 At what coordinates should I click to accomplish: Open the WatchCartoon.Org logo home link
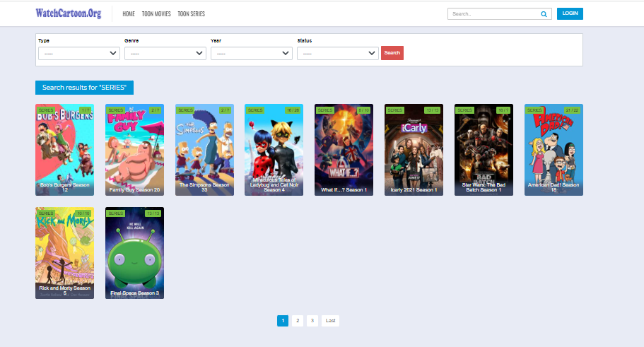coord(69,13)
